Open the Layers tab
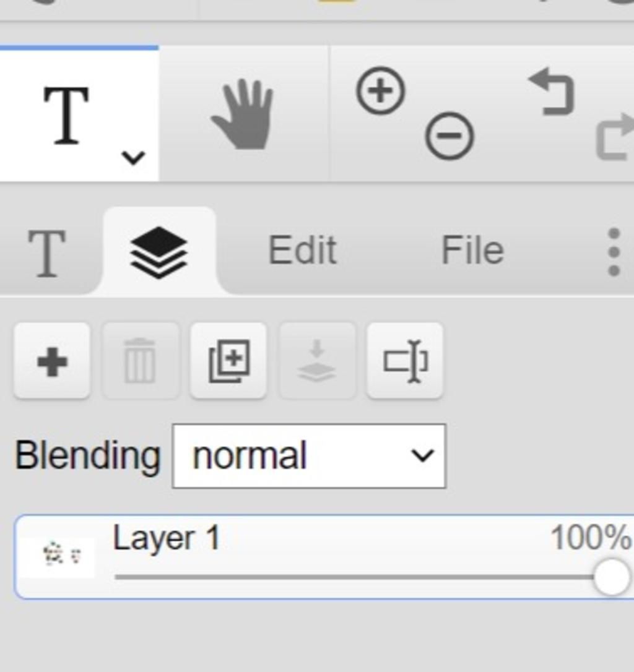This screenshot has height=672, width=634. [159, 252]
